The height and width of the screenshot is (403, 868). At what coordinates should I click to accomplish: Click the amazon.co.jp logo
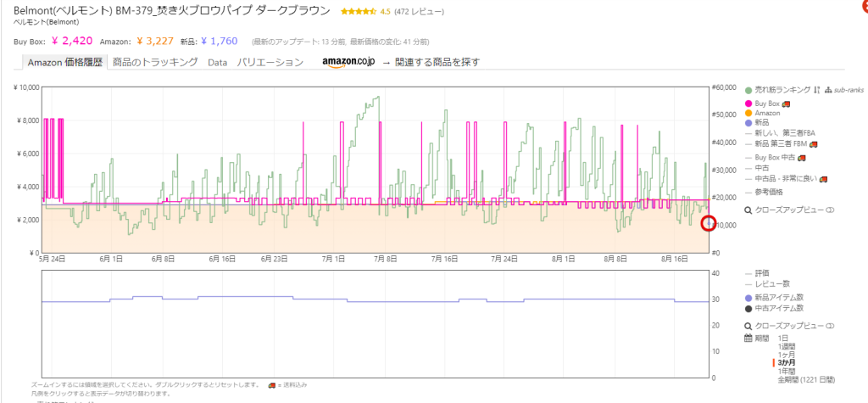pos(348,62)
